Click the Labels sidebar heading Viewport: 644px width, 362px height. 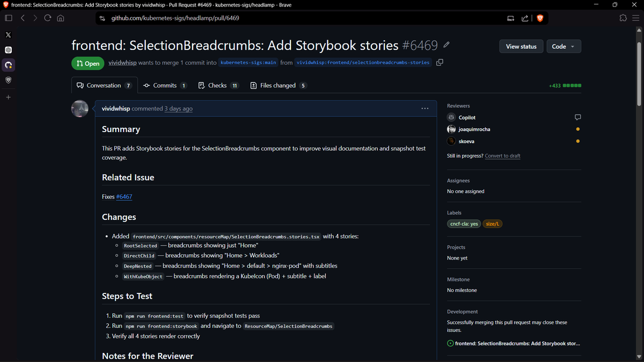[x=454, y=213]
